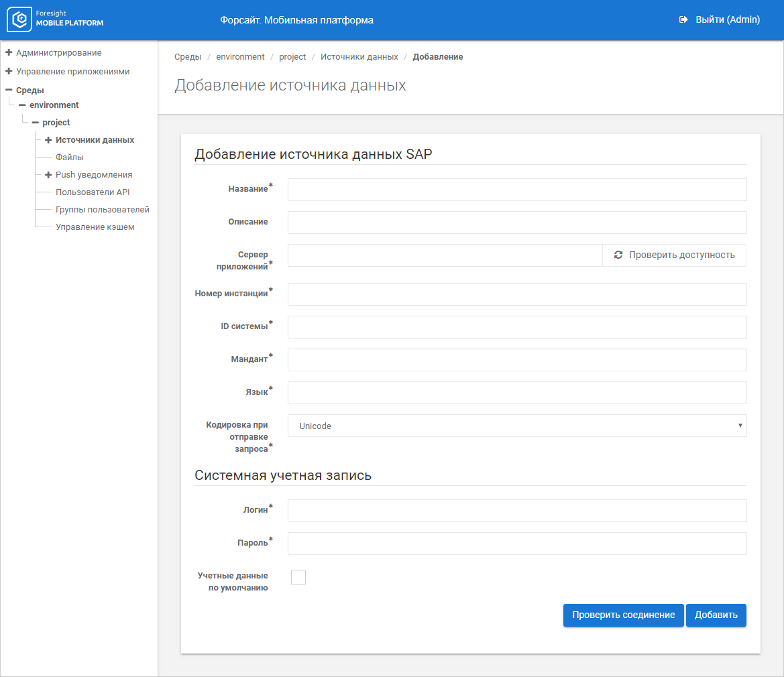This screenshot has width=784, height=677.
Task: Open the Кодировка при отправке запроса dropdown
Action: [516, 426]
